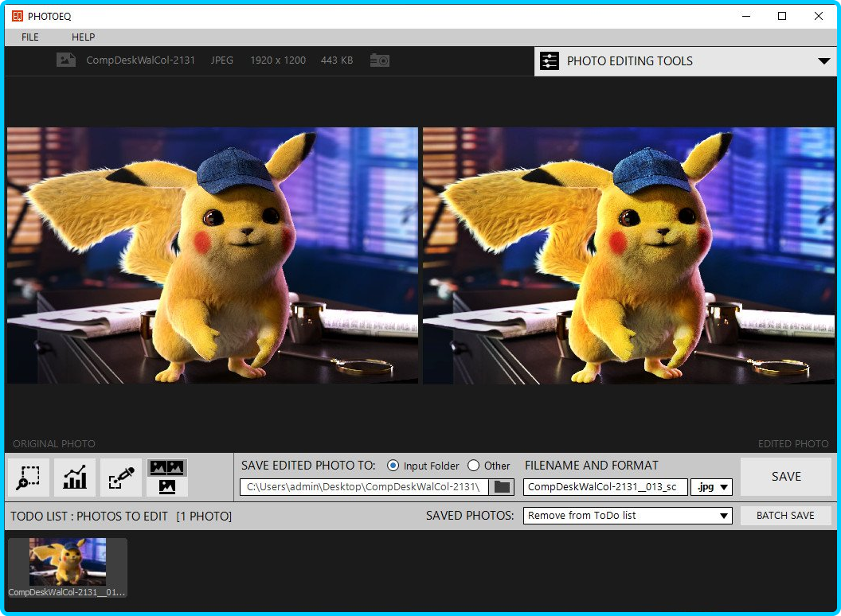
Task: Click the 443 KB file size text
Action: (337, 60)
